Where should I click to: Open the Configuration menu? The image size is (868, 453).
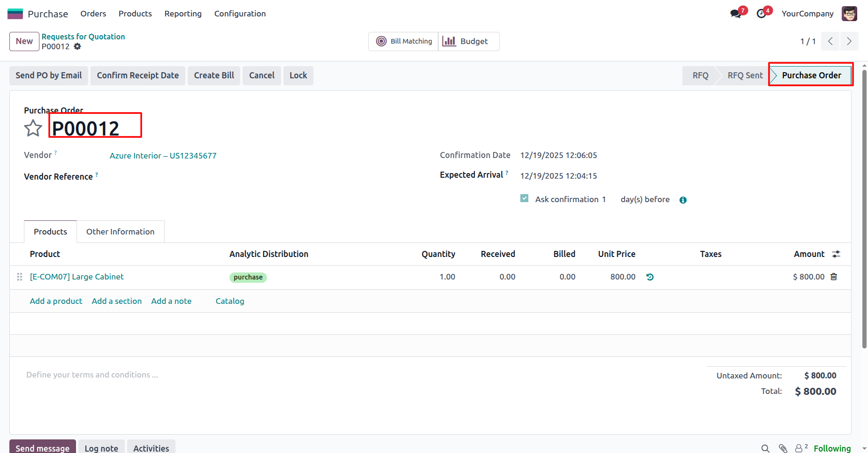(240, 14)
